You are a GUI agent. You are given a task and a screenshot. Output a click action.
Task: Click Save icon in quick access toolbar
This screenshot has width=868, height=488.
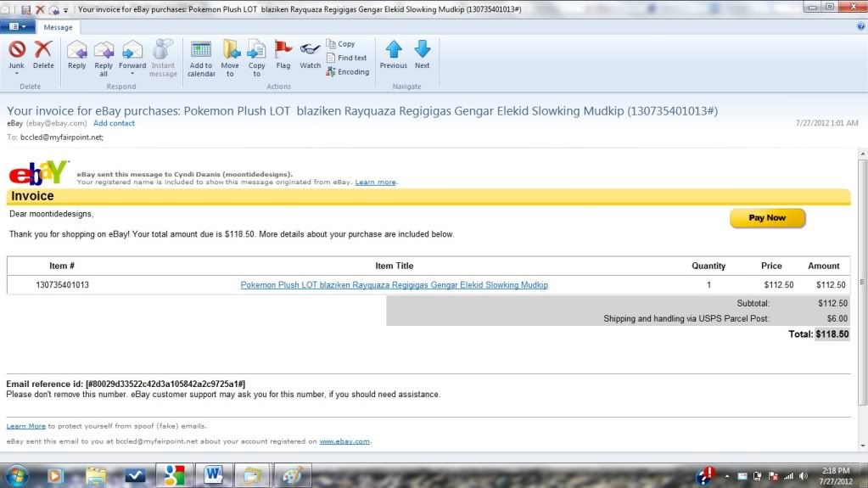25,10
